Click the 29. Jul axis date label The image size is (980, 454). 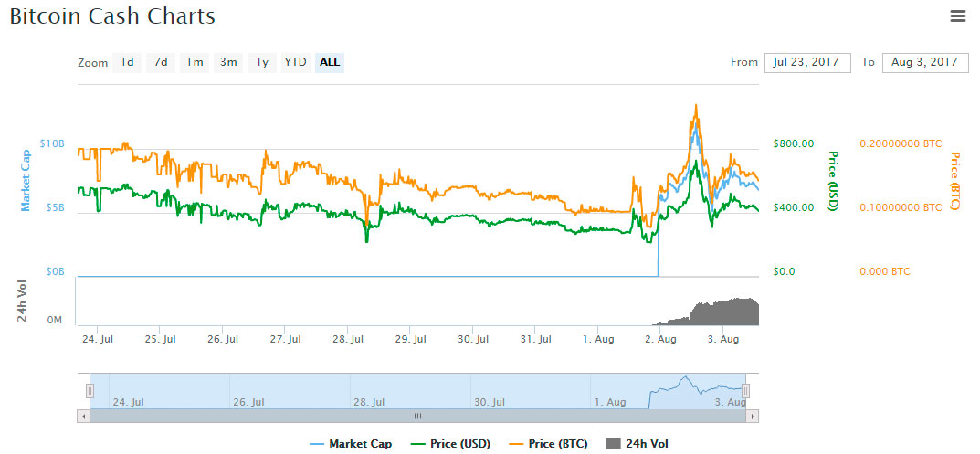pos(411,339)
